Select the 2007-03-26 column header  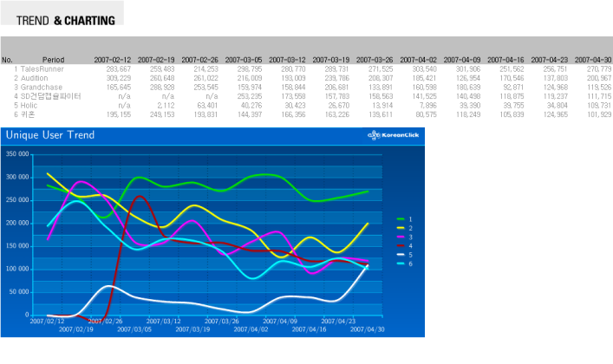375,60
